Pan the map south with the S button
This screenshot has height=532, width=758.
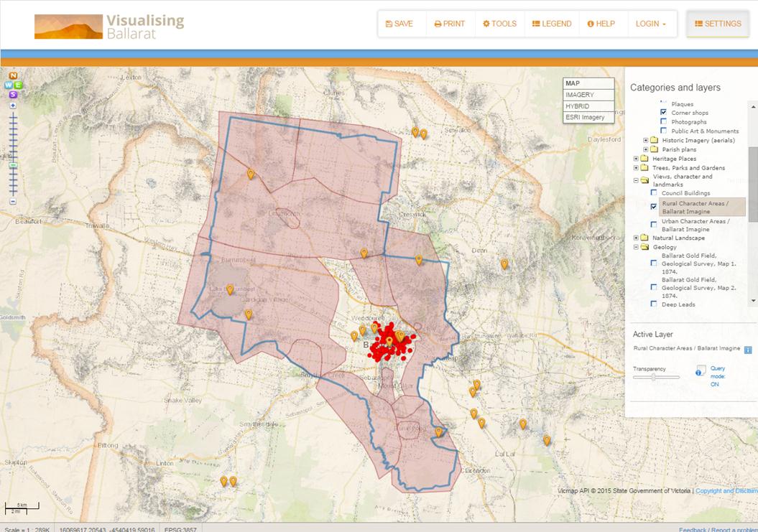(x=13, y=95)
